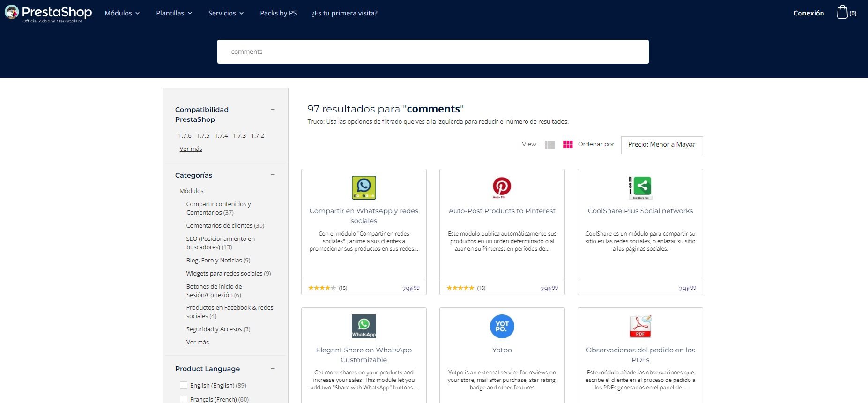The width and height of the screenshot is (868, 403).
Task: Open Compartir en WhatsApp y redes sociales title
Action: pos(364,216)
